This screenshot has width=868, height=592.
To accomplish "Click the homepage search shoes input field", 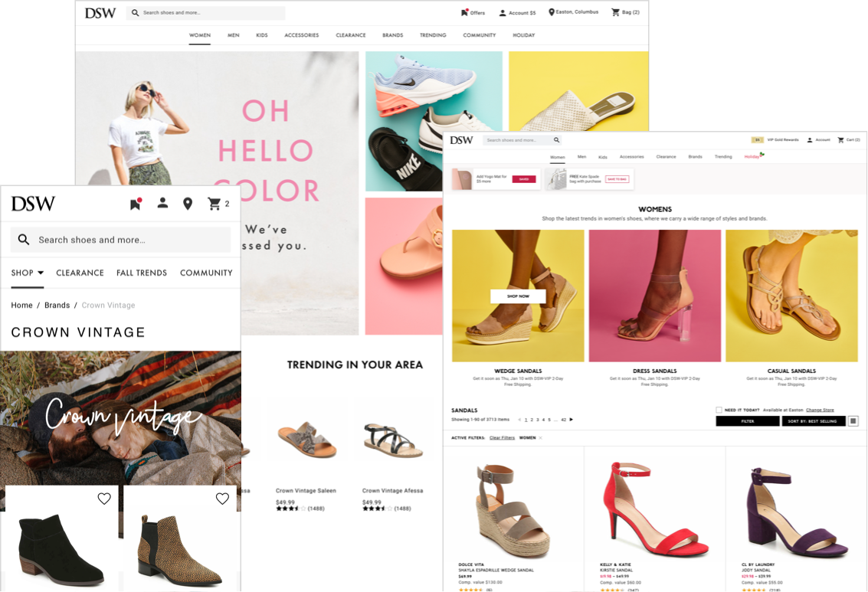I will 206,13.
